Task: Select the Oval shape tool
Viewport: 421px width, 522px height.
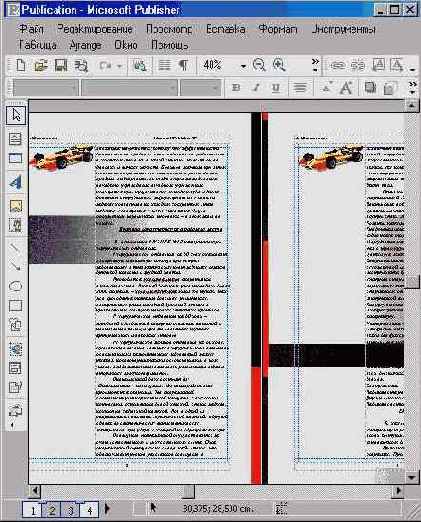Action: tap(15, 286)
